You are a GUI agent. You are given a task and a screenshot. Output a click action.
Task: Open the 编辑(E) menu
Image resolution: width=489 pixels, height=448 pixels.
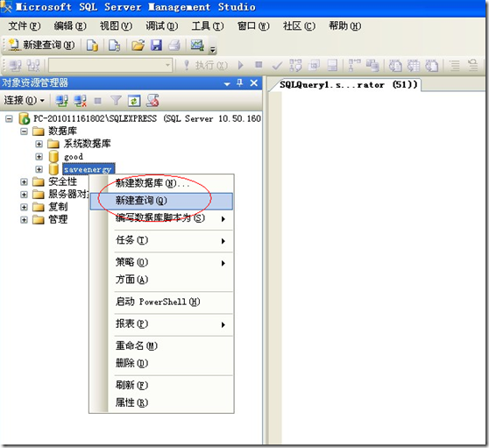[70, 26]
